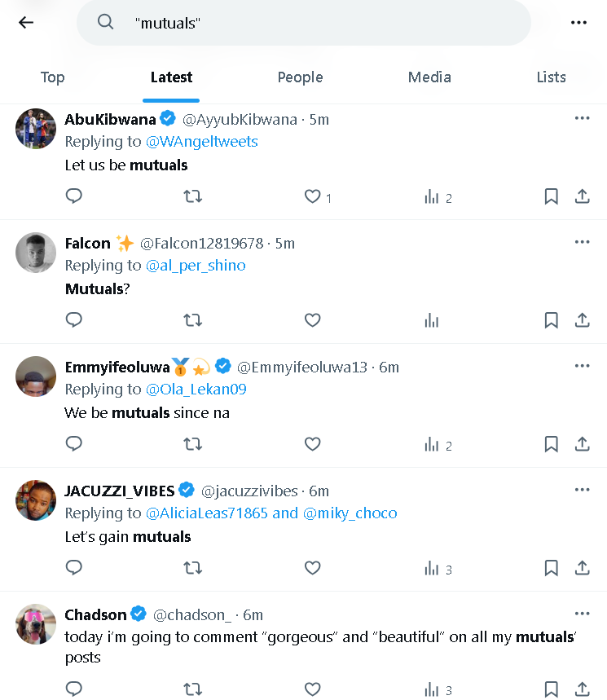
Task: Open the share menu on Falcon's tweet
Action: pyautogui.click(x=583, y=320)
